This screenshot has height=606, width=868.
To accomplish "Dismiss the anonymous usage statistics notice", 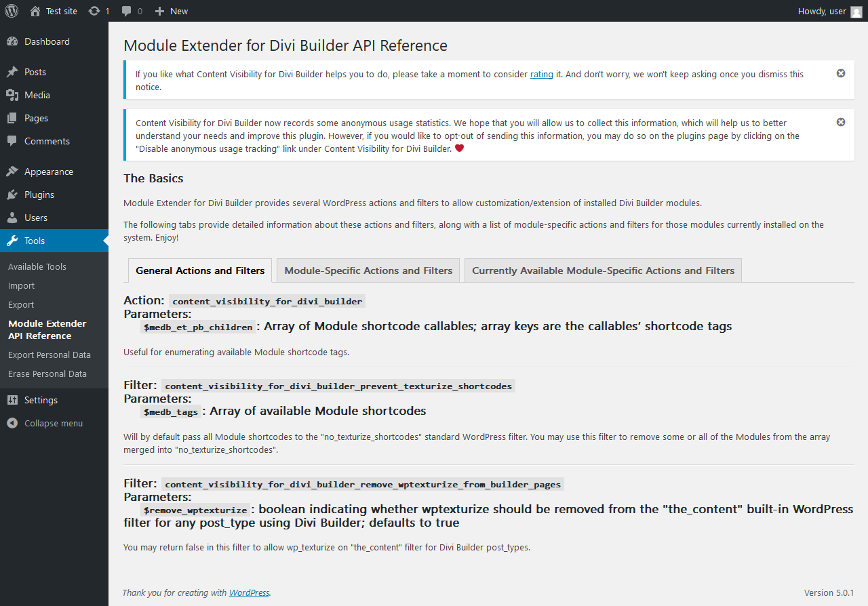I will tap(841, 122).
